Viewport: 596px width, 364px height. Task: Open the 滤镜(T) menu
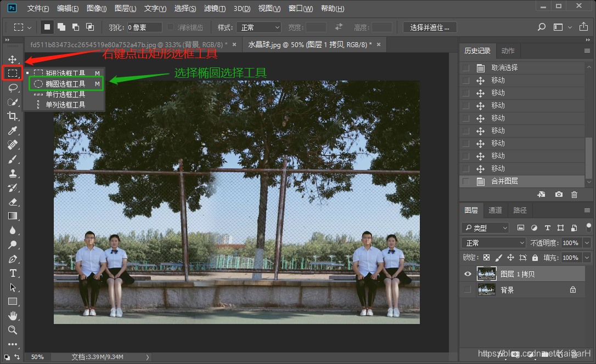[215, 8]
